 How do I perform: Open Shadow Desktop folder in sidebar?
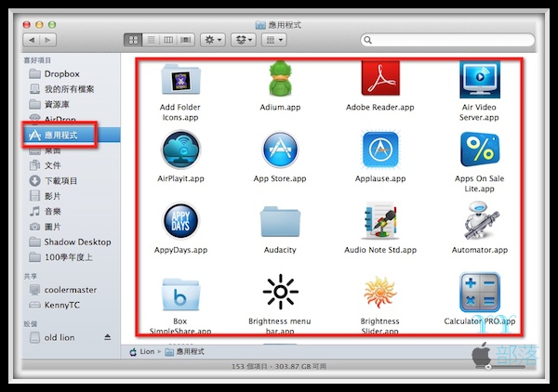click(72, 242)
